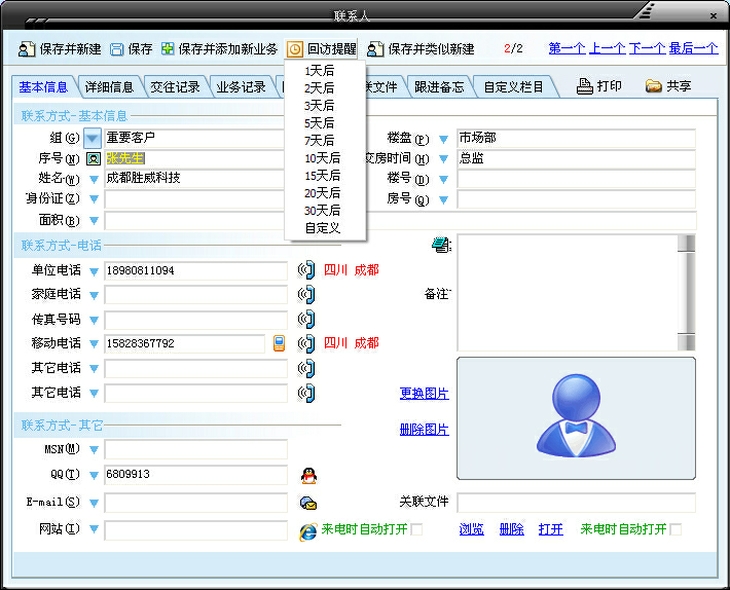Viewport: 730px width, 590px height.
Task: Click the contact avatar picture
Action: point(576,418)
